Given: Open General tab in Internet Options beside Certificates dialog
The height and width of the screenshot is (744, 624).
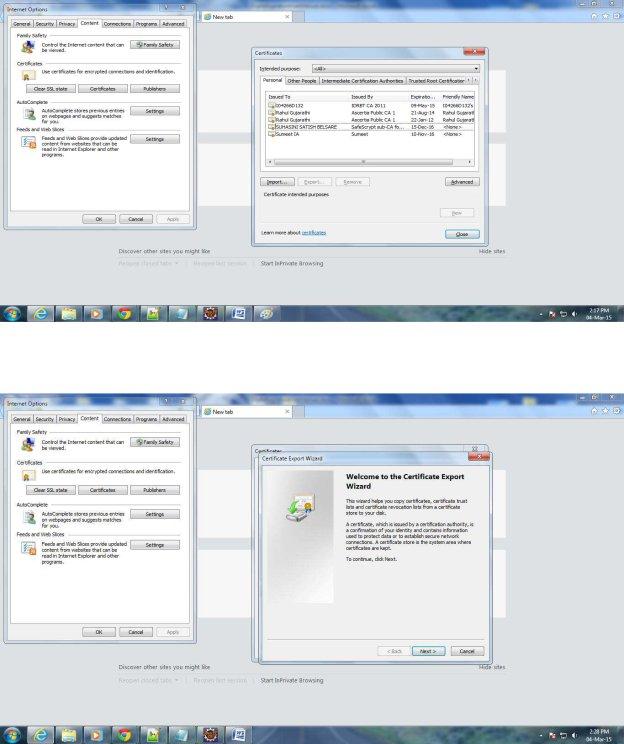Looking at the screenshot, I should point(22,24).
